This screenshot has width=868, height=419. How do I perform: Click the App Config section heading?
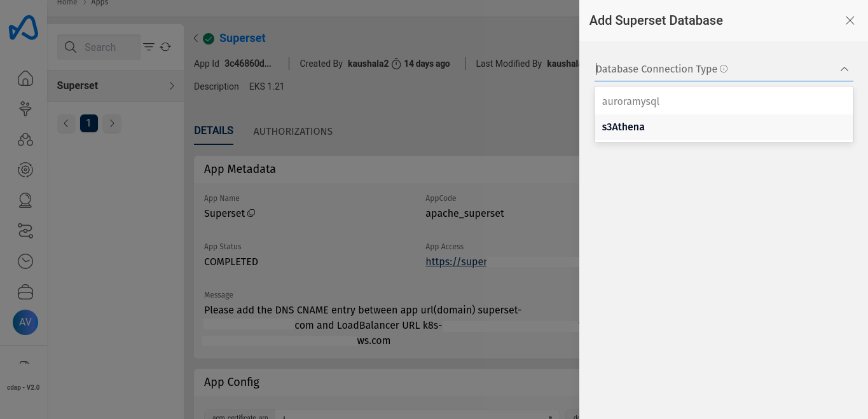click(x=231, y=382)
